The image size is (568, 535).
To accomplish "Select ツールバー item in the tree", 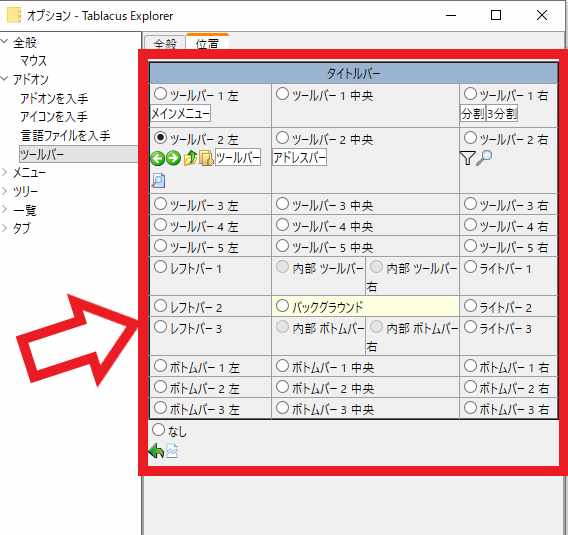I will coord(78,154).
